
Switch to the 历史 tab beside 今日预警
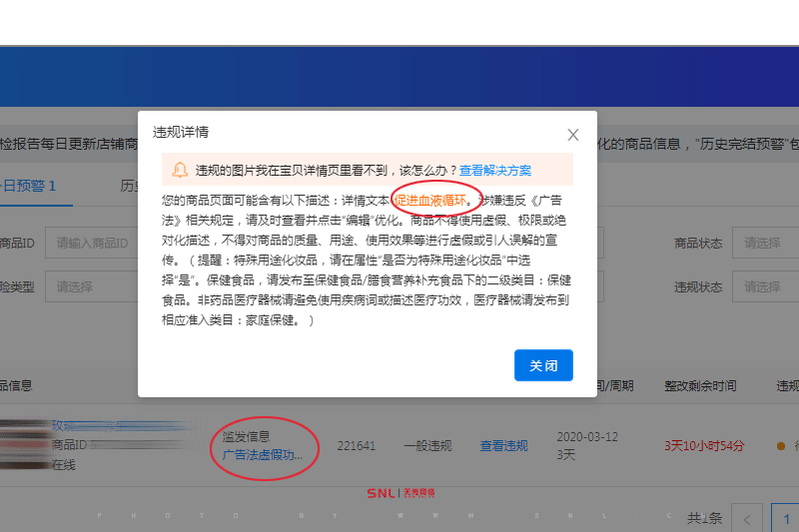pyautogui.click(x=128, y=186)
